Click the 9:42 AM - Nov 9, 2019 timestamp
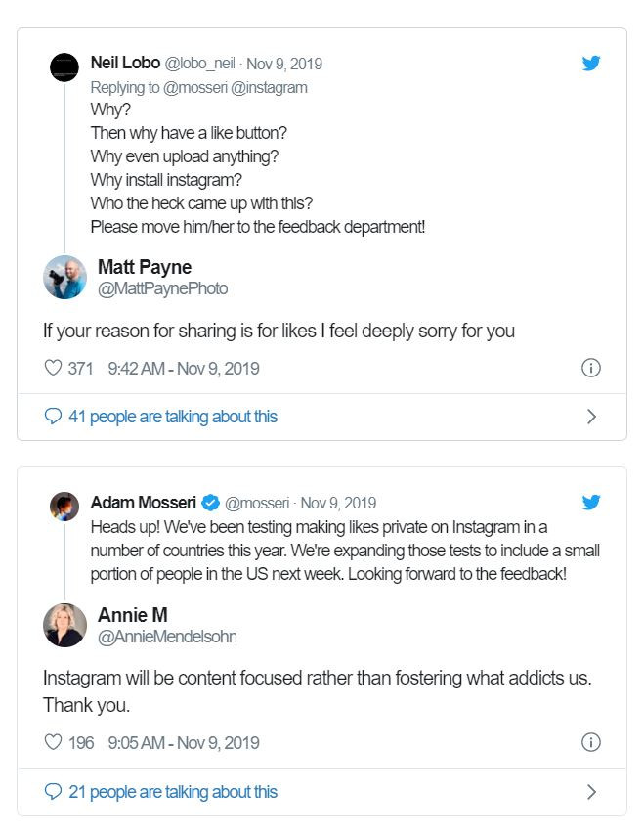The image size is (643, 840). click(183, 369)
